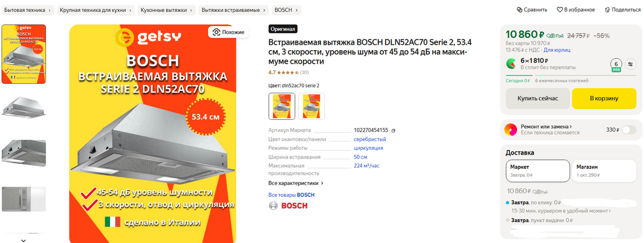644x243 pixels.
Task: Click the Bosch brand logo
Action: 288,206
